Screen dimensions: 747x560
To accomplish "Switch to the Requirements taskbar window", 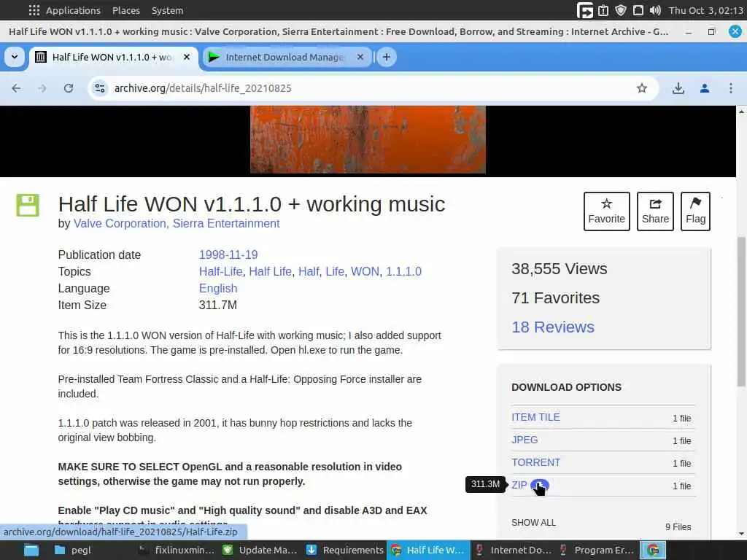I will point(344,551).
